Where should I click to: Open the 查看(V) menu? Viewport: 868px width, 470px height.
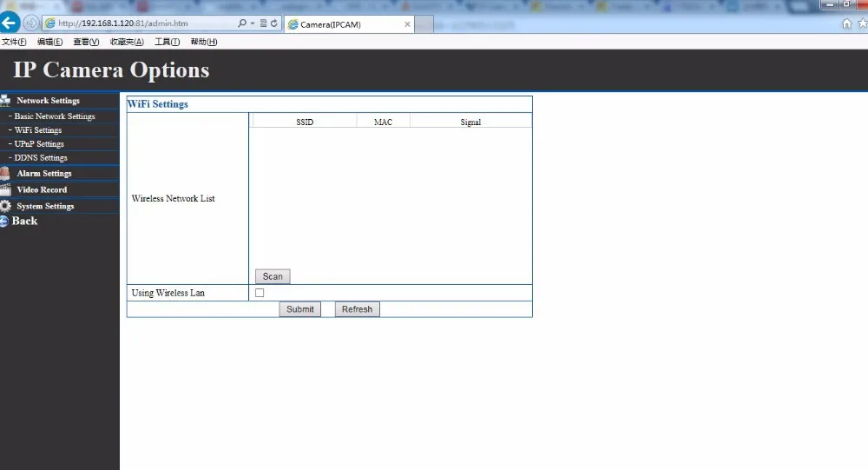(x=86, y=42)
